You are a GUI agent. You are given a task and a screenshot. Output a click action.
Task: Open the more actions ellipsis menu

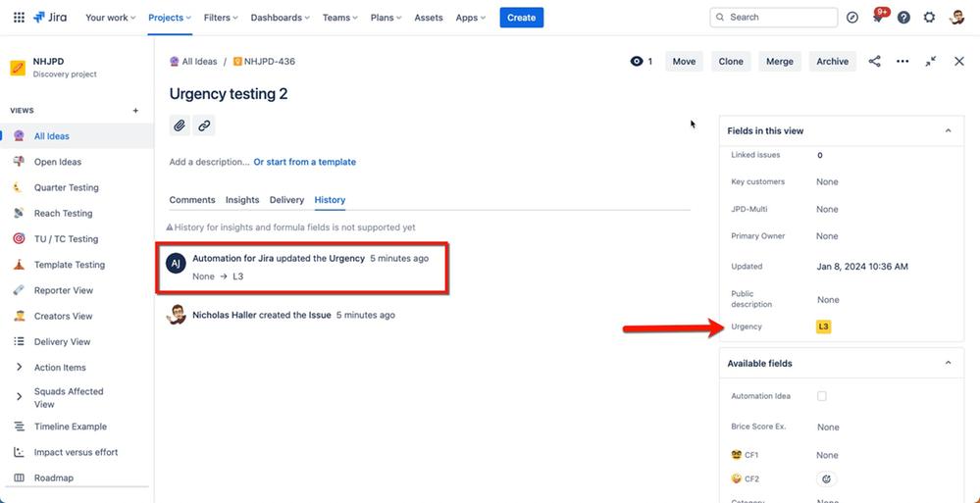[903, 61]
